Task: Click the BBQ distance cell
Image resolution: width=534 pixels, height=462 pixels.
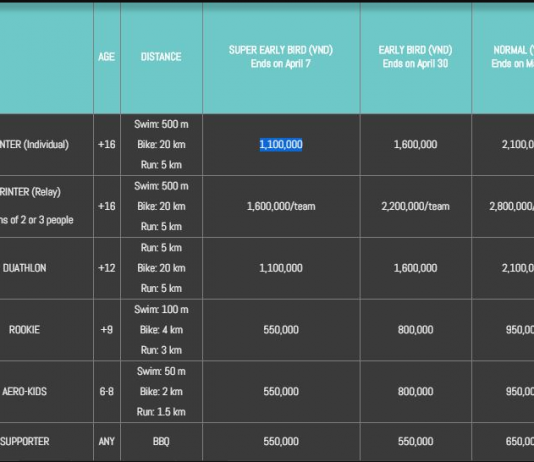Action: 161,442
